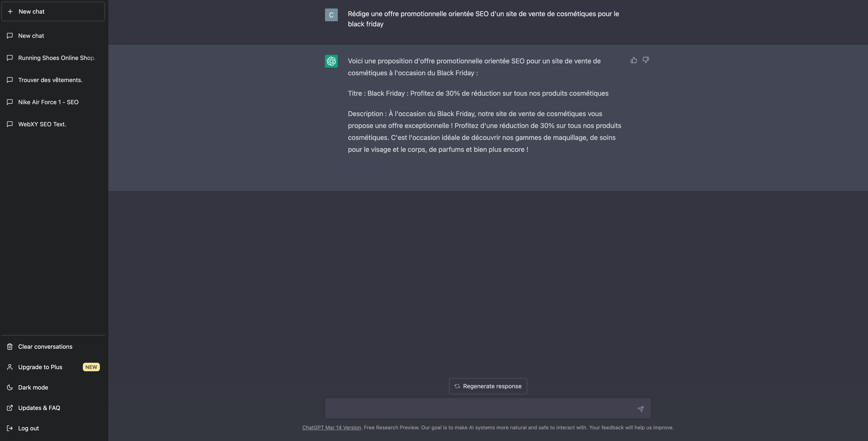
Task: Click the user avatar letter C
Action: point(331,15)
